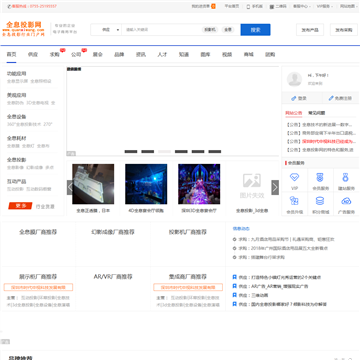Open the 功能应用 sidebar category
This screenshot has height=360, width=360.
coord(17,74)
